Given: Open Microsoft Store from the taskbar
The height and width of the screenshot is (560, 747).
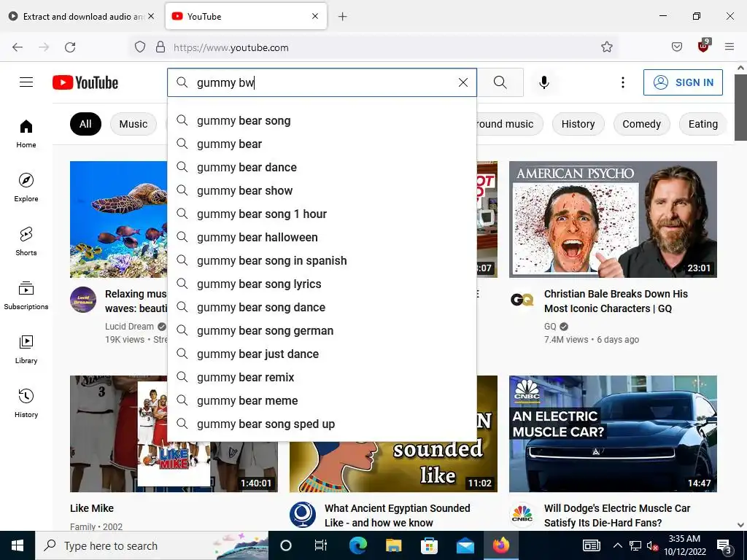Looking at the screenshot, I should click(x=429, y=545).
